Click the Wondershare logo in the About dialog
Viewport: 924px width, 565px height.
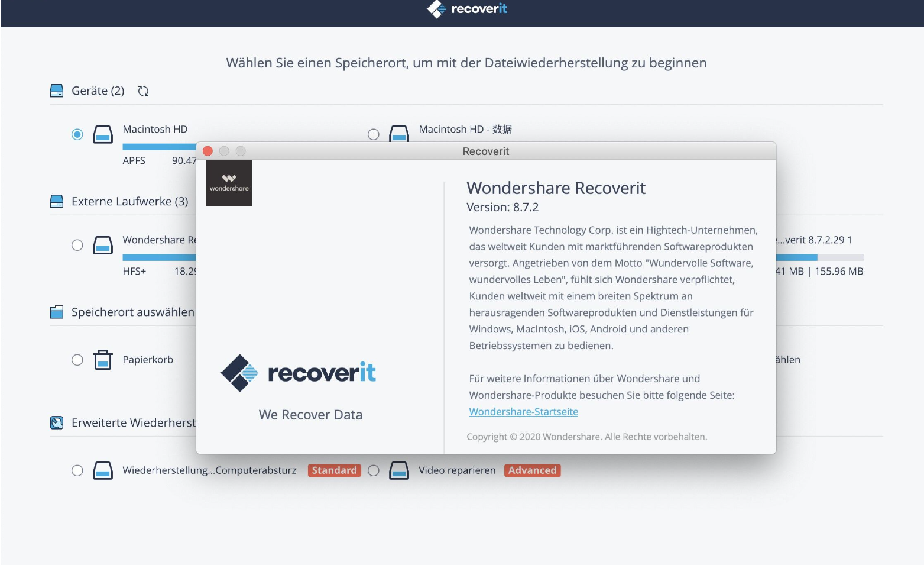229,183
